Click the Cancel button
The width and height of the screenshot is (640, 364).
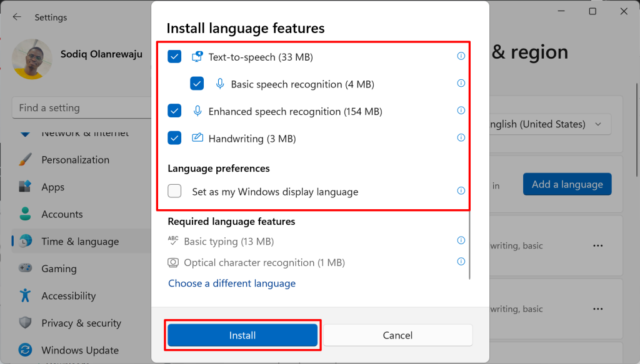tap(398, 335)
